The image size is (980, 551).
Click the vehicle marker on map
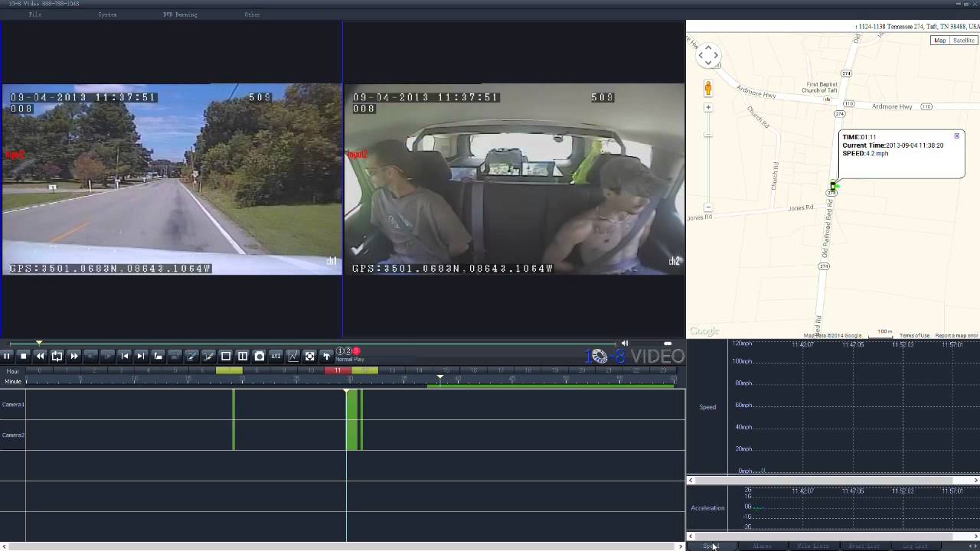click(833, 186)
